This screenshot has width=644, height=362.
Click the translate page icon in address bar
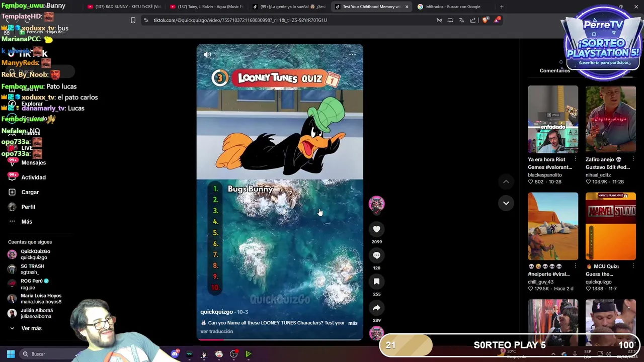(x=461, y=20)
